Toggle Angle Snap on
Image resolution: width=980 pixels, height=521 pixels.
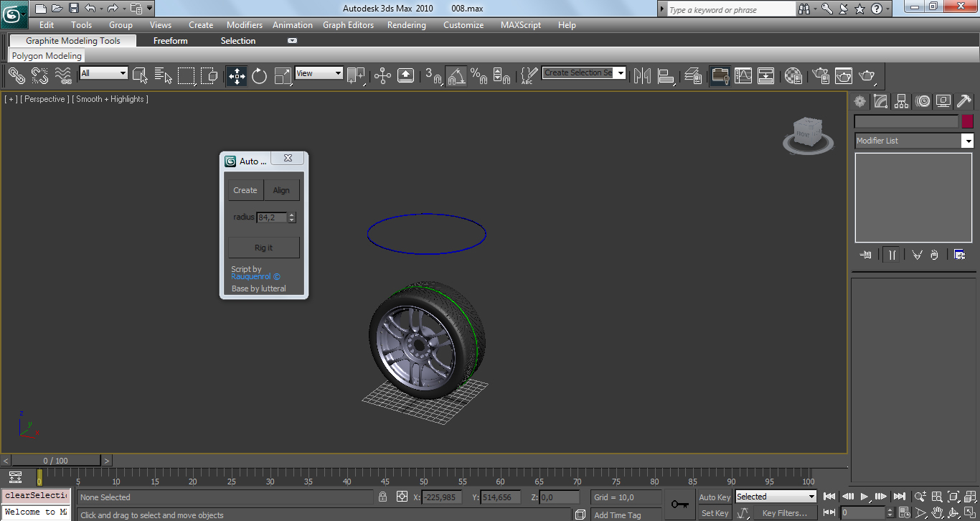[x=457, y=75]
